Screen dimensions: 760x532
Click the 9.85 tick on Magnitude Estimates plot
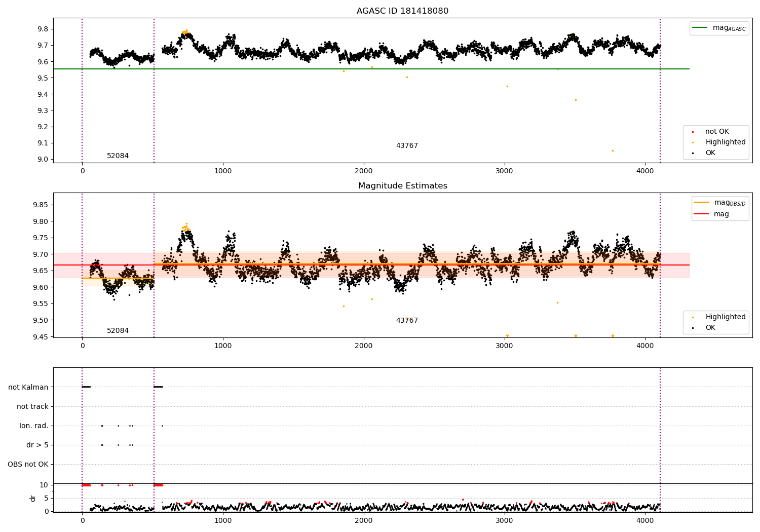[x=40, y=205]
